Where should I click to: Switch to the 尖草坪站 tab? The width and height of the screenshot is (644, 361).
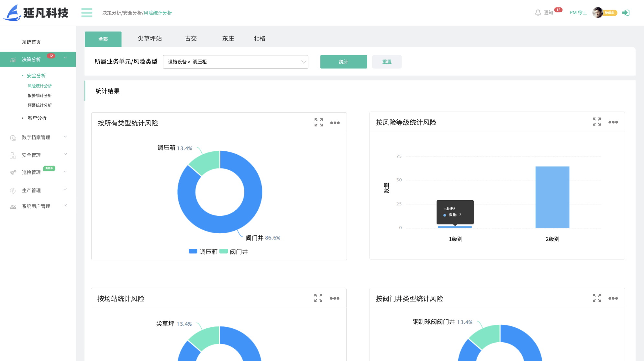[x=150, y=39]
